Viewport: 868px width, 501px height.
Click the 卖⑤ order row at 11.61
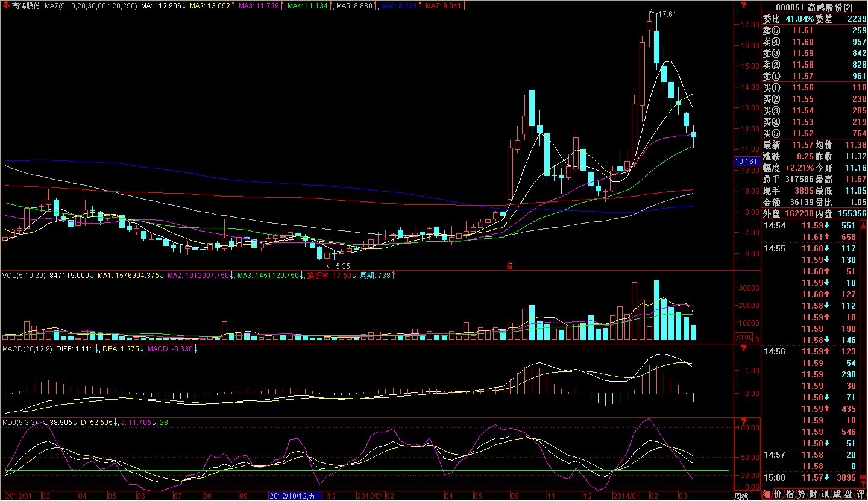point(814,31)
